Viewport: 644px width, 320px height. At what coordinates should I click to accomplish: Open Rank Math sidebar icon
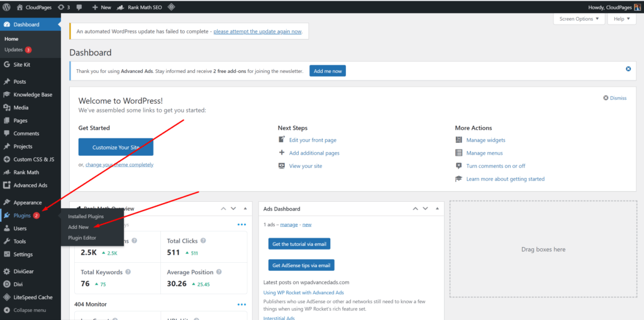(x=6, y=172)
